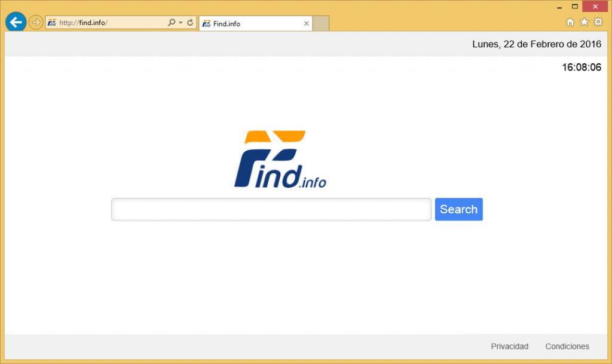Click the Find.info favicon in address bar

pos(52,23)
